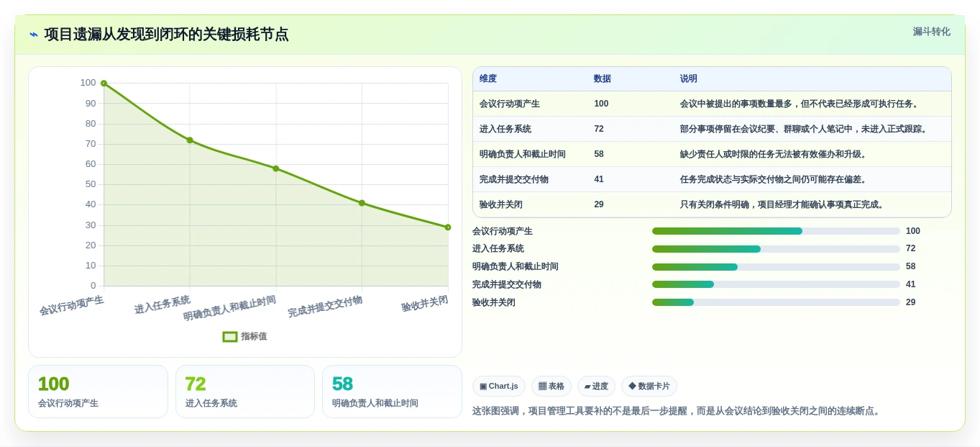Open the 72 进入任务系统 stat card

(x=245, y=392)
